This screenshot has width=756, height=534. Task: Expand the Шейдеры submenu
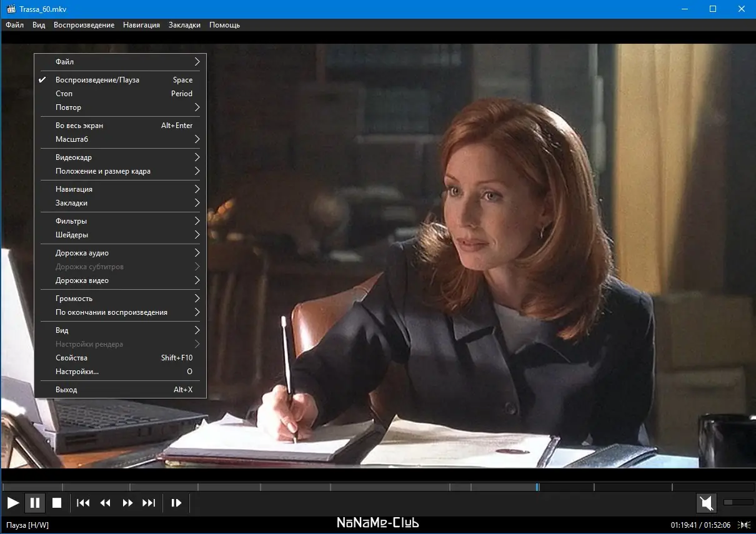pyautogui.click(x=121, y=235)
